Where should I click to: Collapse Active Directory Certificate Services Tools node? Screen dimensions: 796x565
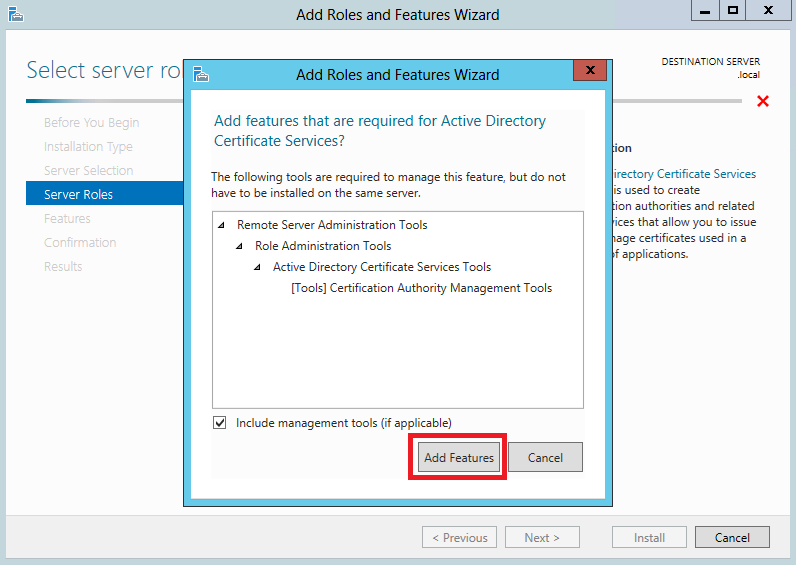coord(257,267)
